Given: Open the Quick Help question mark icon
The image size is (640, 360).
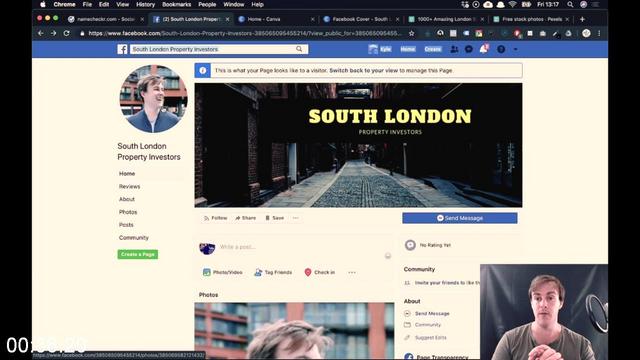Looking at the screenshot, I should [501, 49].
